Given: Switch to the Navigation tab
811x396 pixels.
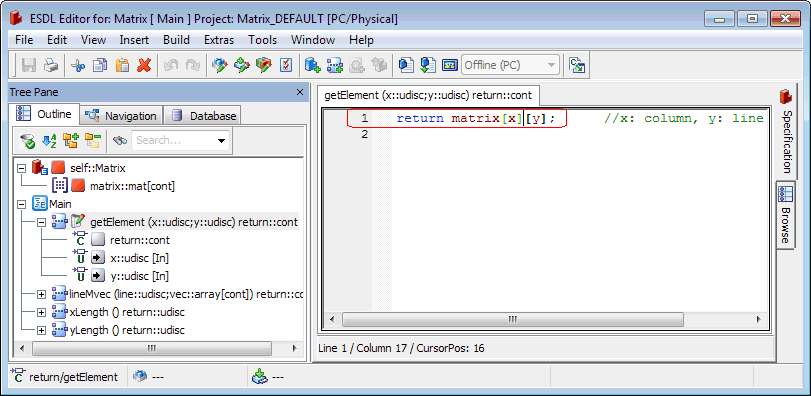Looking at the screenshot, I should pos(122,116).
